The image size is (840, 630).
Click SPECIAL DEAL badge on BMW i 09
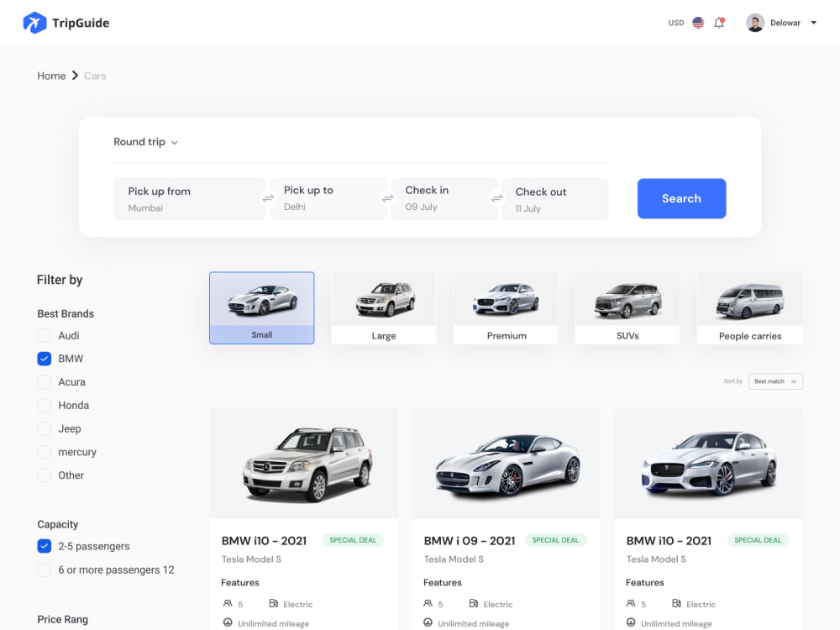[555, 540]
